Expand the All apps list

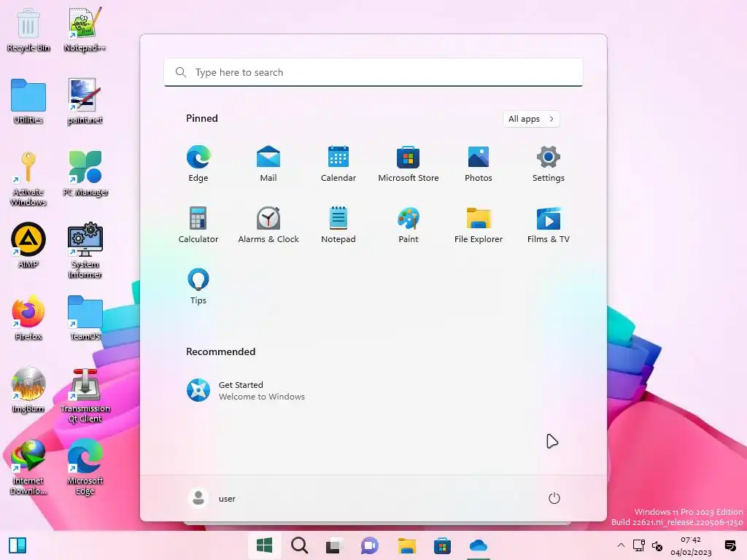(x=531, y=119)
